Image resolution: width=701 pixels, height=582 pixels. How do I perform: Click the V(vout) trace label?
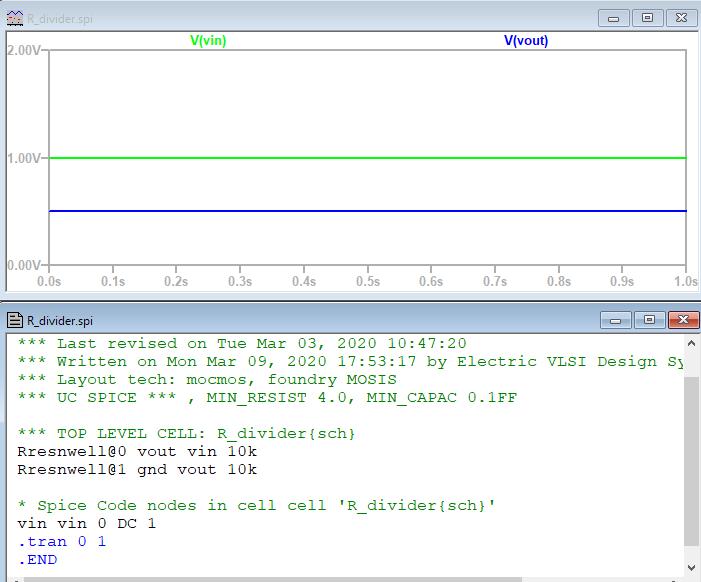click(x=526, y=41)
